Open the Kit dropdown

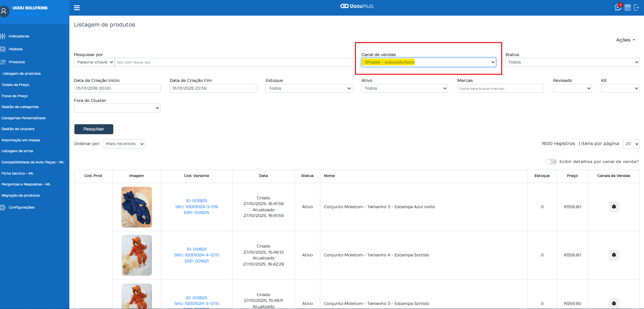(x=620, y=88)
